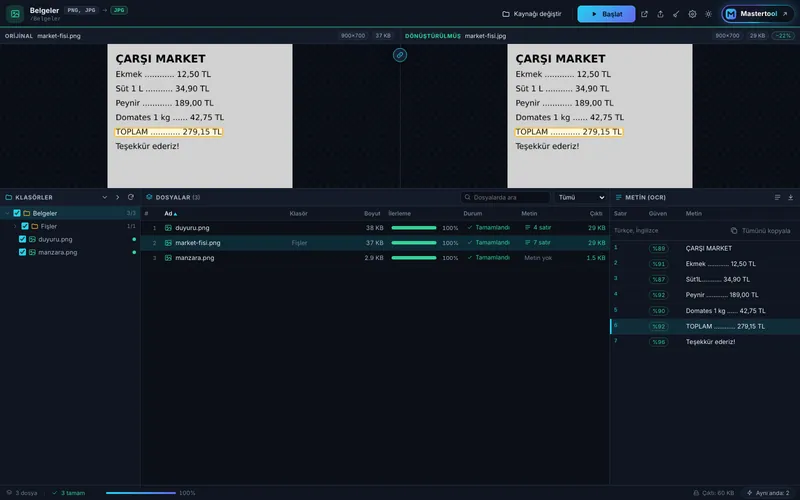This screenshot has height=500, width=800.
Task: Click Tümünü kopyala button
Action: tap(760, 231)
